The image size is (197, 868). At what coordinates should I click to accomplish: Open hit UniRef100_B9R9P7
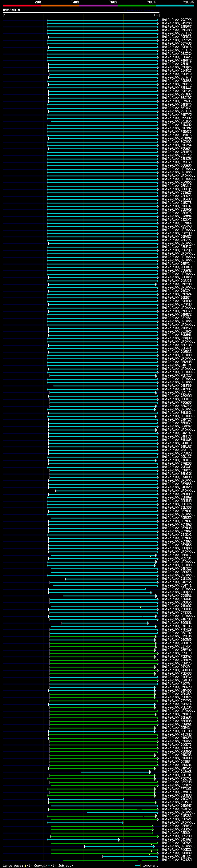[x=177, y=26]
